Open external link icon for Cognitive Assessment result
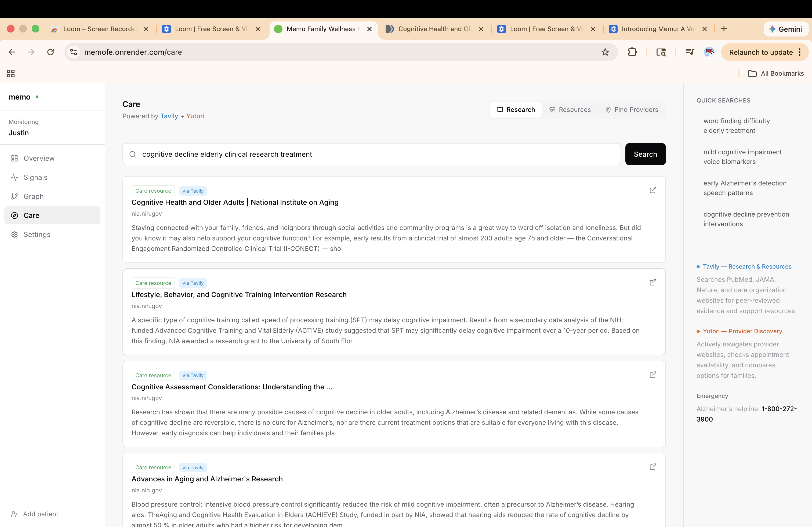The image size is (812, 527). [653, 375]
